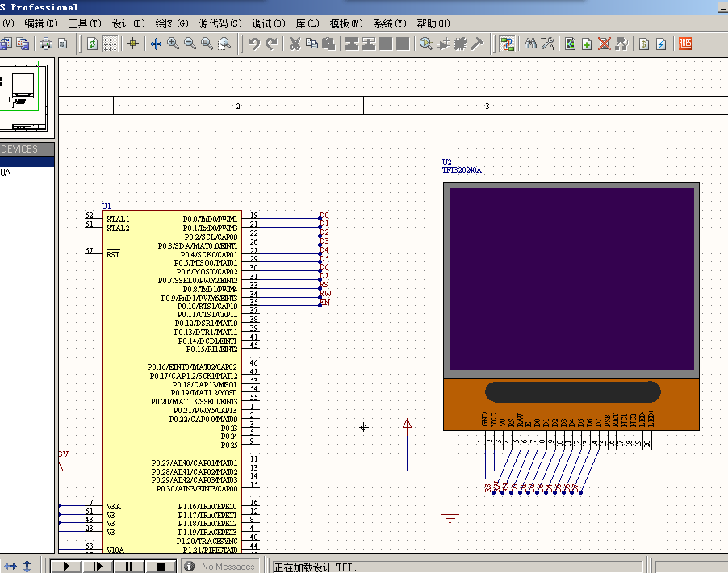Image resolution: width=728 pixels, height=573 pixels.
Task: Open the 工具(T) menu
Action: (x=85, y=23)
